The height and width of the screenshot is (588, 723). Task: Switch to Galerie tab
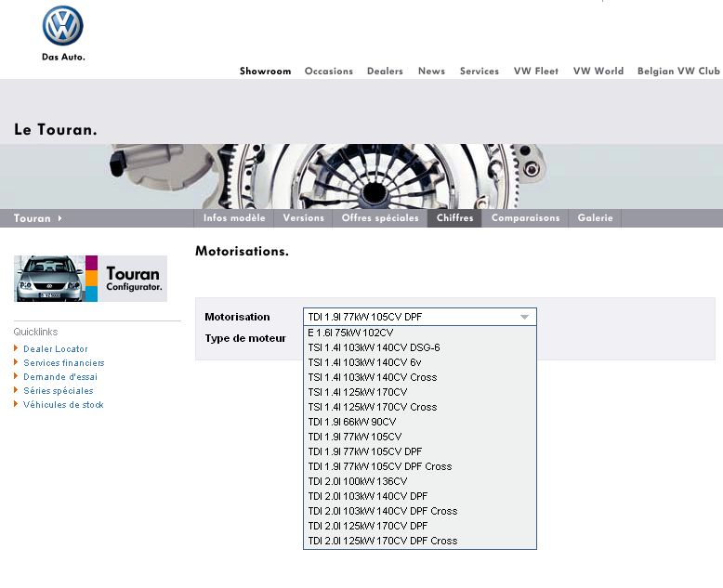pos(595,218)
